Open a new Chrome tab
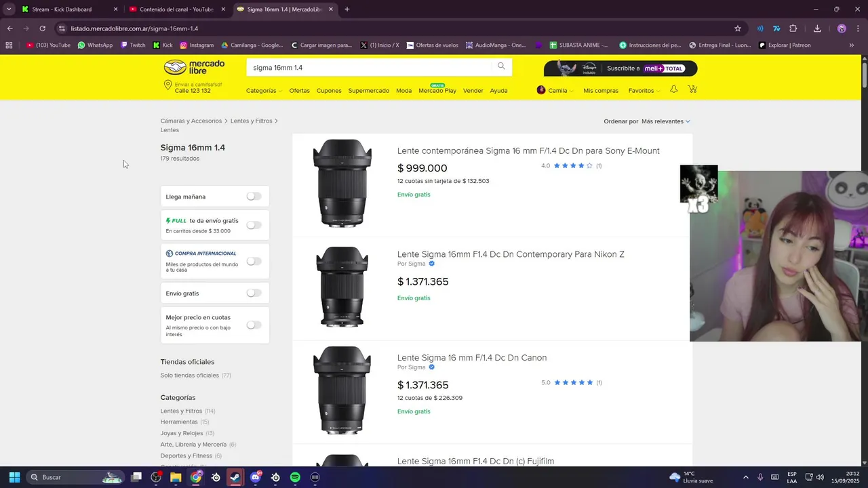The height and width of the screenshot is (488, 868). click(x=347, y=9)
